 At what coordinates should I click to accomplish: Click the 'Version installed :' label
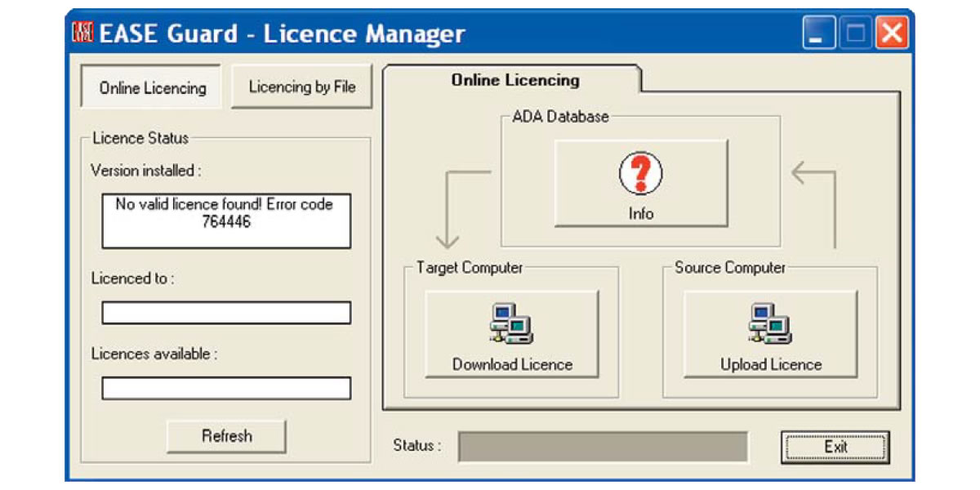tap(145, 171)
